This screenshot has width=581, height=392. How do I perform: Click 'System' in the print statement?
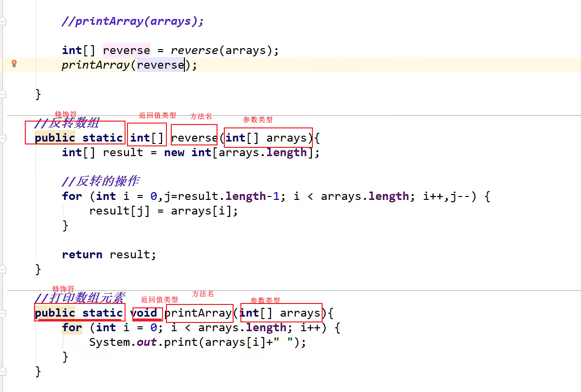109,342
